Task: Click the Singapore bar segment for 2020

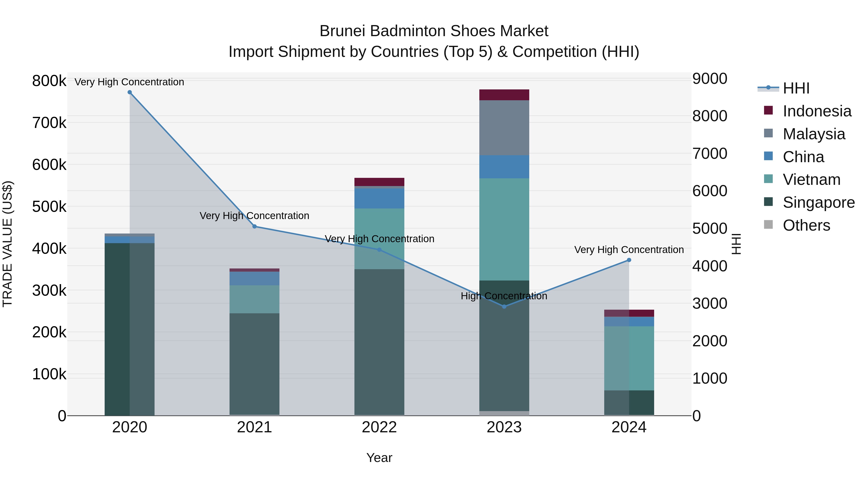Action: pos(130,329)
